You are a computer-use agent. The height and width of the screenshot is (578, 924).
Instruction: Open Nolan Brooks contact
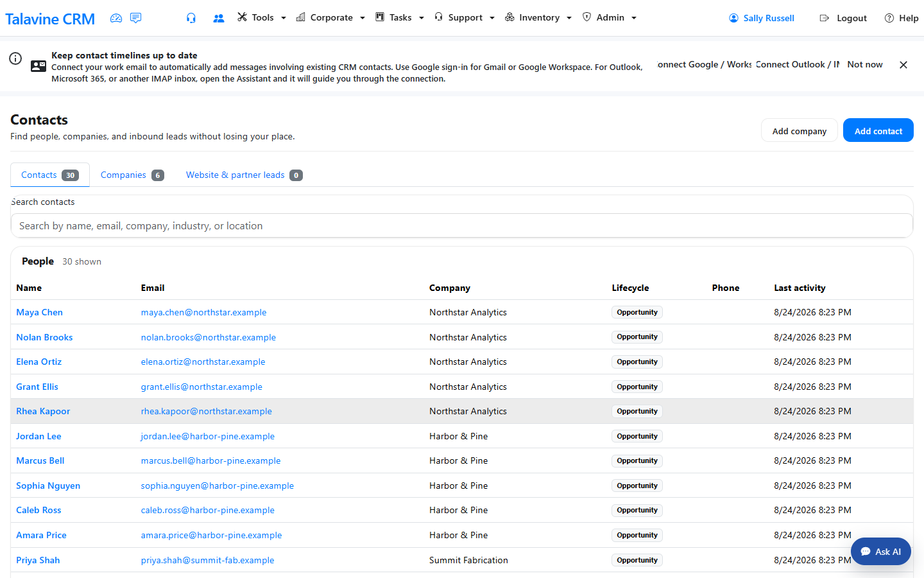click(x=44, y=337)
